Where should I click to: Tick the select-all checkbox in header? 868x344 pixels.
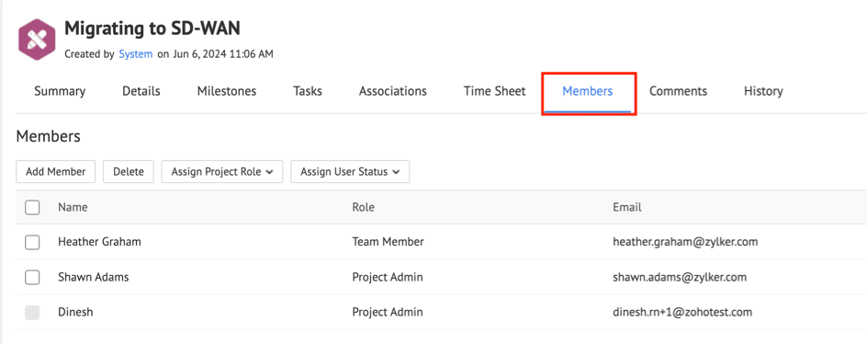32,208
